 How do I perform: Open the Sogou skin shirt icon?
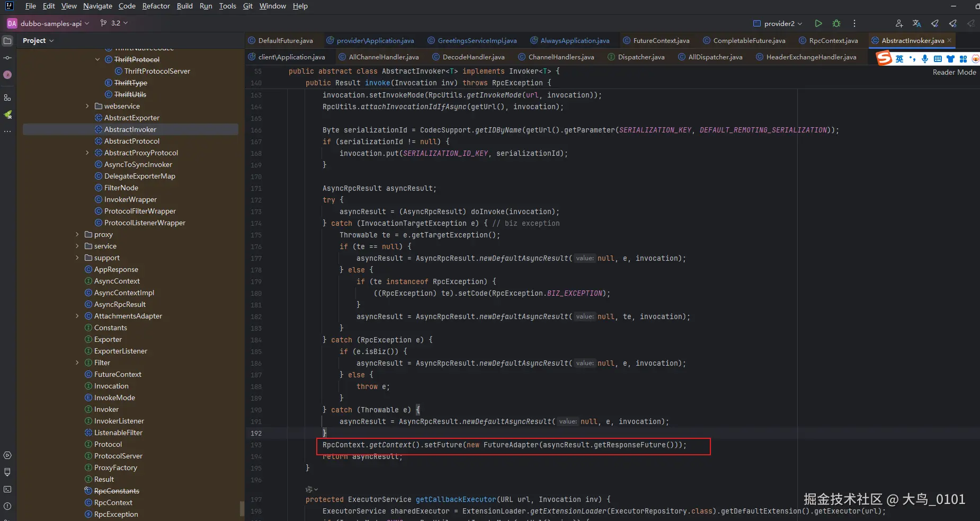tap(950, 59)
